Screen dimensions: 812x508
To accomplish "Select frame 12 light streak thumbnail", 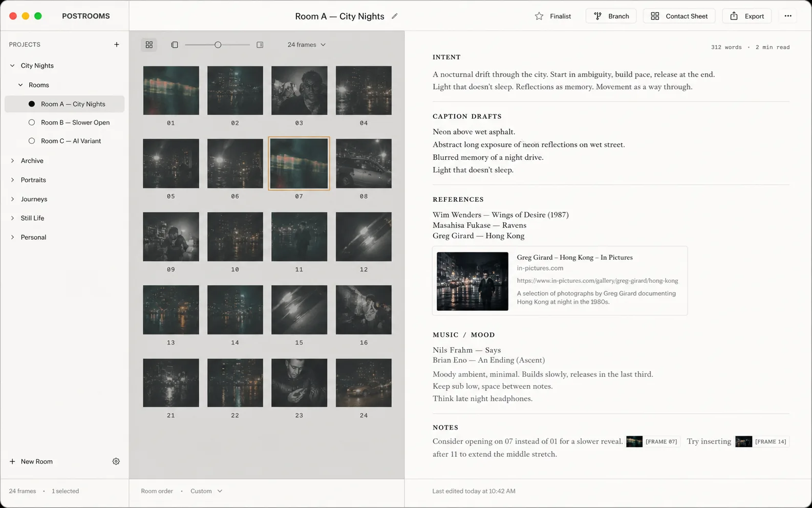I will pyautogui.click(x=364, y=237).
